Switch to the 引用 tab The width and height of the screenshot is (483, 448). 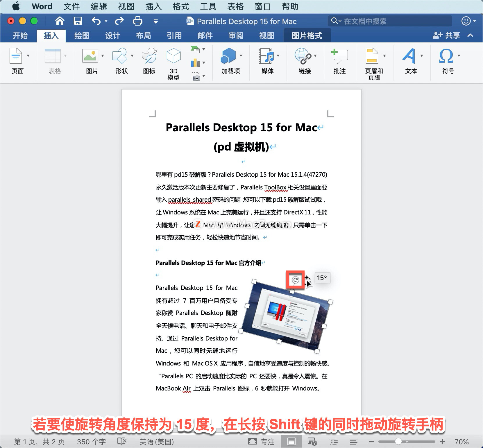pyautogui.click(x=174, y=36)
